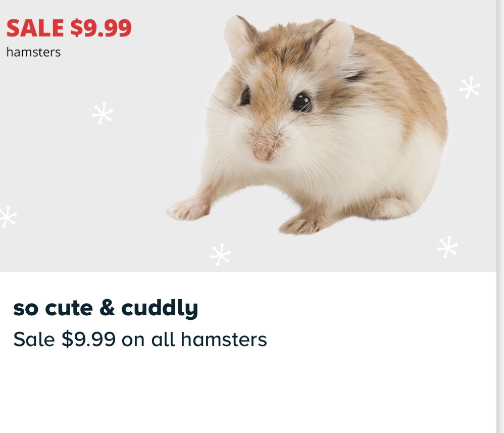
Task: Open the hamster product photo
Action: (x=307, y=125)
